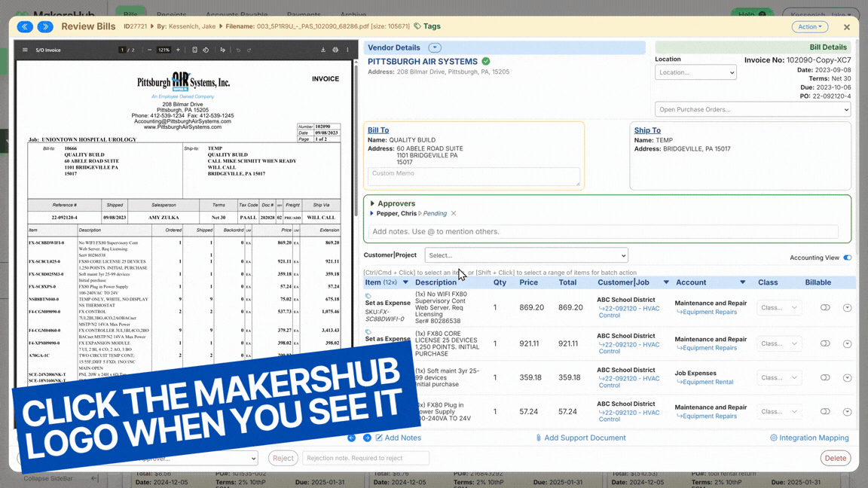
Task: Open the Open Purchase Orders dropdown
Action: [x=752, y=109]
